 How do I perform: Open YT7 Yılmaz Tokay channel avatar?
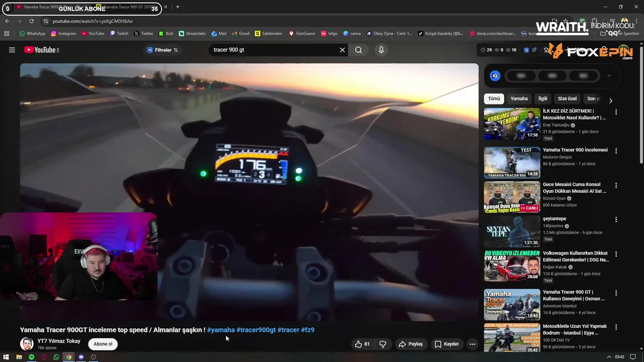[27, 344]
